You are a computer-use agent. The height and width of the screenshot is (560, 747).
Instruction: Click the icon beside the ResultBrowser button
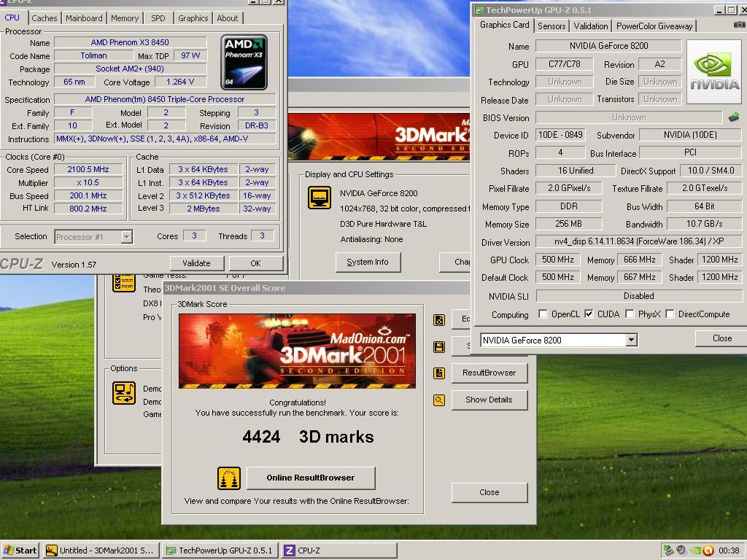point(438,373)
